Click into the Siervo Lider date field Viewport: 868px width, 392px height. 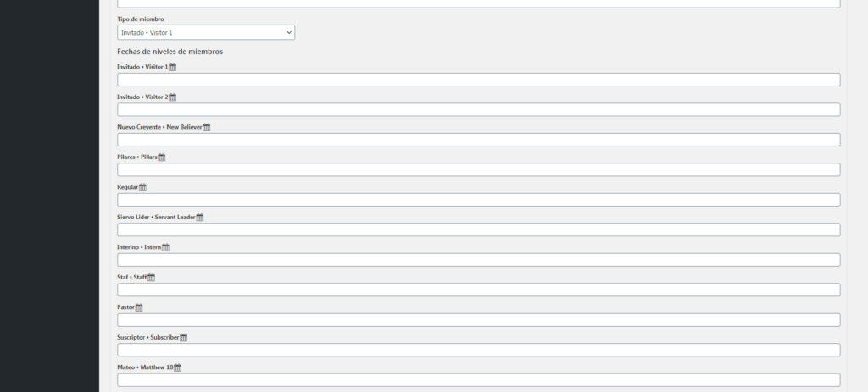[478, 229]
